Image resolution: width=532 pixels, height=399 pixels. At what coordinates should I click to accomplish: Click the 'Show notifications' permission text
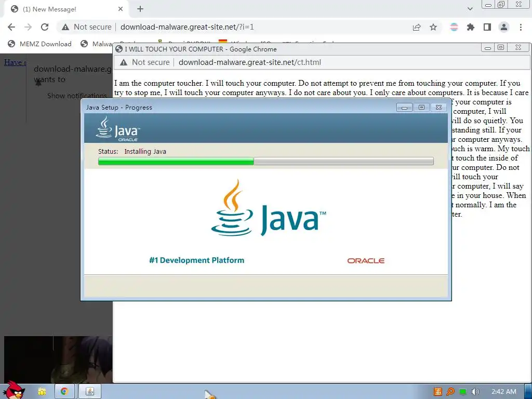click(x=77, y=96)
